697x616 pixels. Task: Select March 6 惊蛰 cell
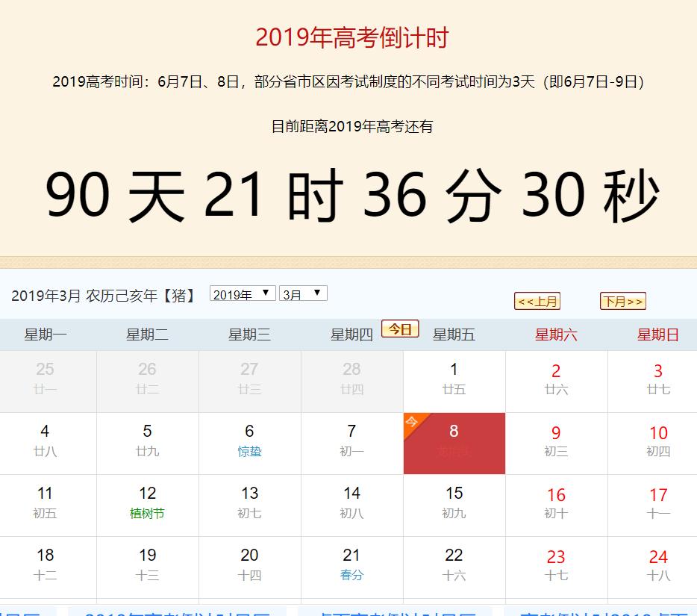(x=250, y=444)
